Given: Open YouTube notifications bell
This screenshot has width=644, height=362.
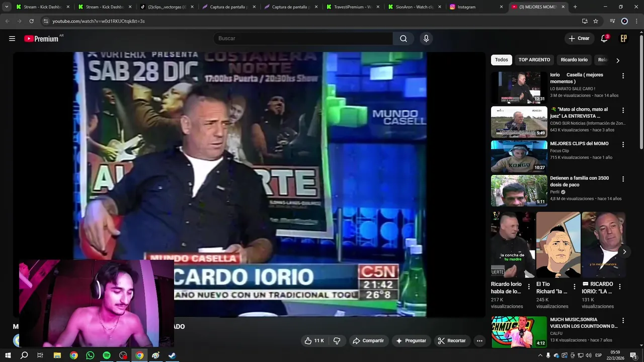Looking at the screenshot, I should [x=604, y=39].
